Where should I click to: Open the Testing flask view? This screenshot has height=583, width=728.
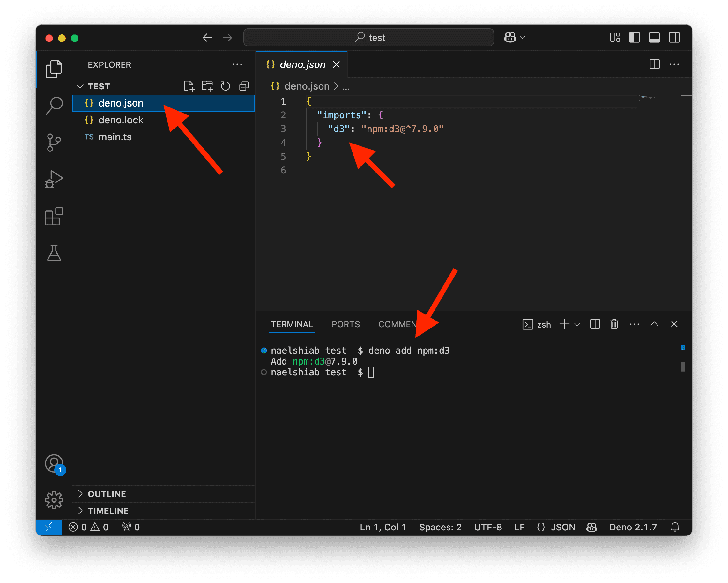tap(54, 253)
